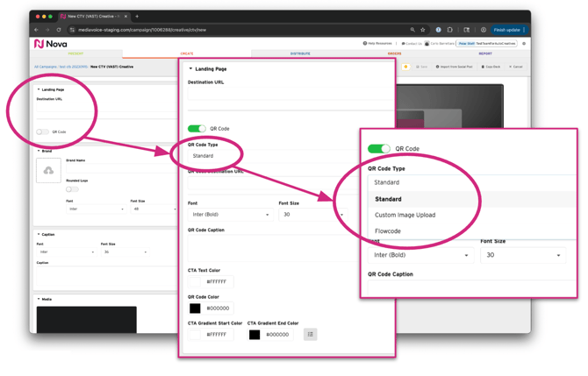Bookmark page with the star icon

coord(422,30)
